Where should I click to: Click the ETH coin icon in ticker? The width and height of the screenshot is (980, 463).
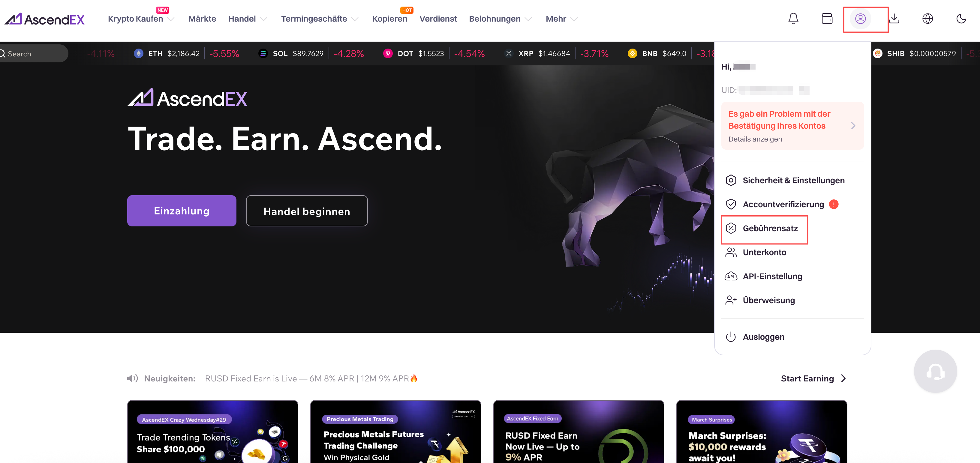tap(139, 54)
